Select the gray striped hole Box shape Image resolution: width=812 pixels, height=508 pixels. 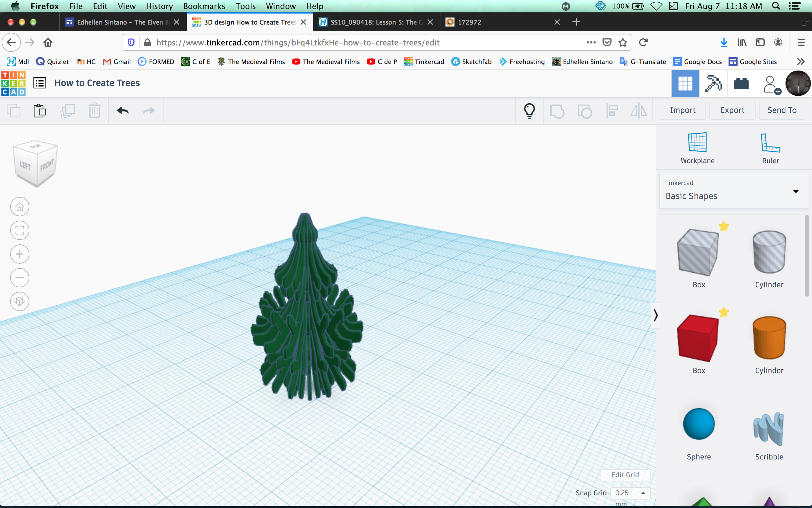(698, 253)
